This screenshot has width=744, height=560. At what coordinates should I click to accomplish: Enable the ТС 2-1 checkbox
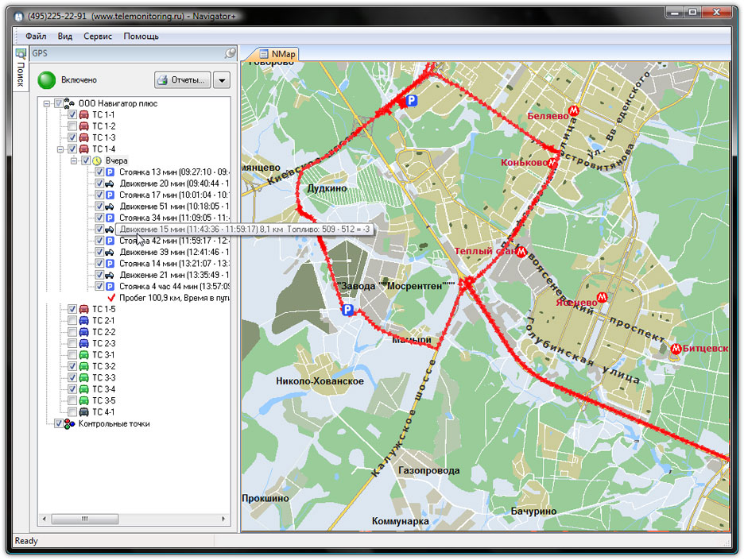pos(72,321)
